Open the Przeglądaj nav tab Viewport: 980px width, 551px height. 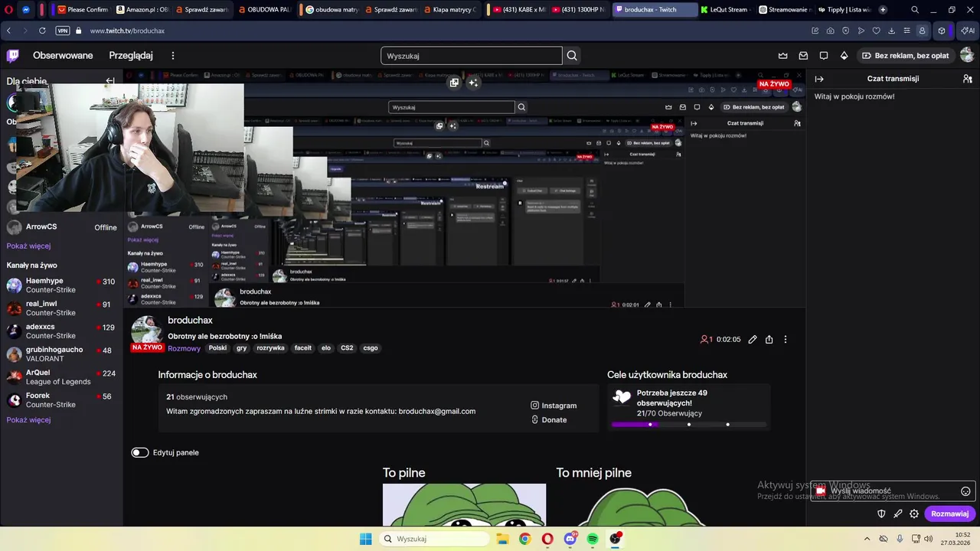[x=131, y=56]
